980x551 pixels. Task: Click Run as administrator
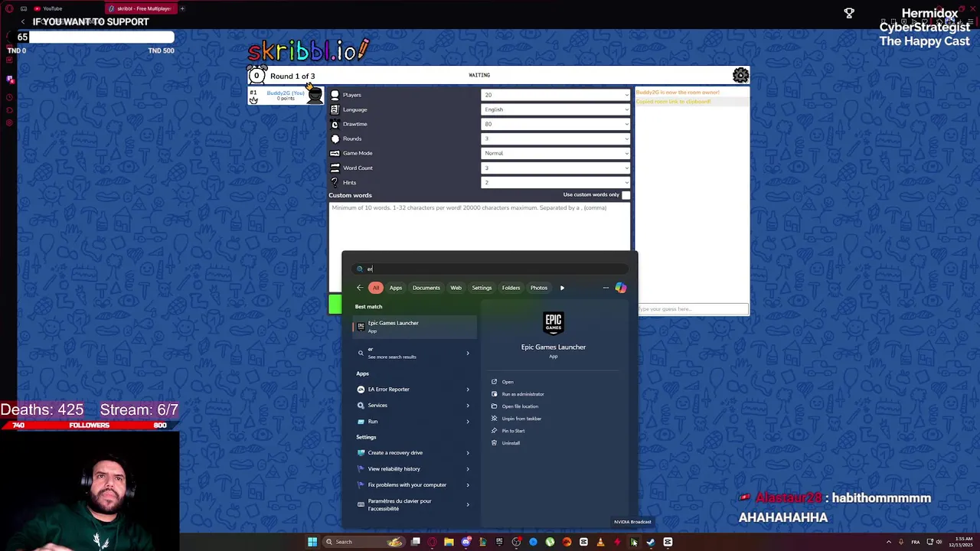point(523,394)
